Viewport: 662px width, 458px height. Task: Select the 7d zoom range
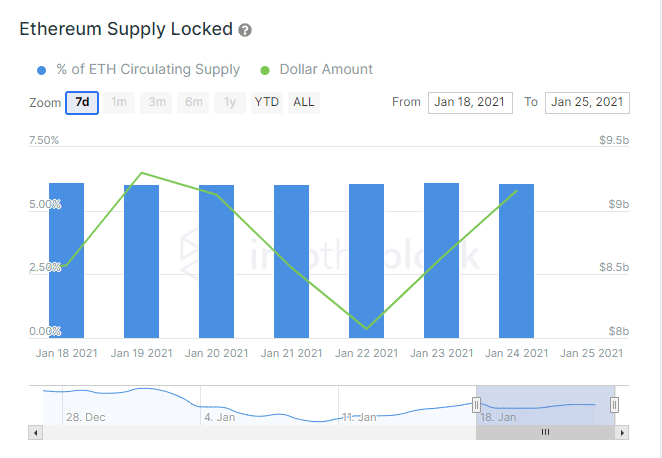pos(82,102)
